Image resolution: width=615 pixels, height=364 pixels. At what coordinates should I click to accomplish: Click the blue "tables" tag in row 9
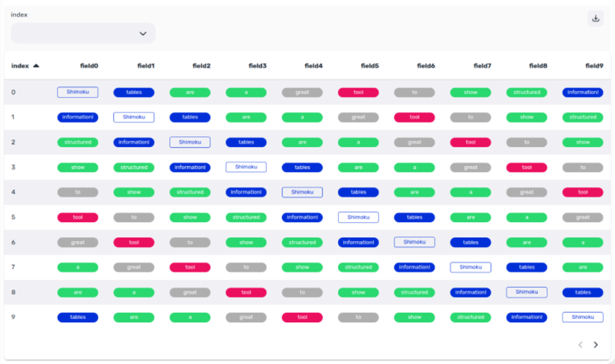click(78, 317)
